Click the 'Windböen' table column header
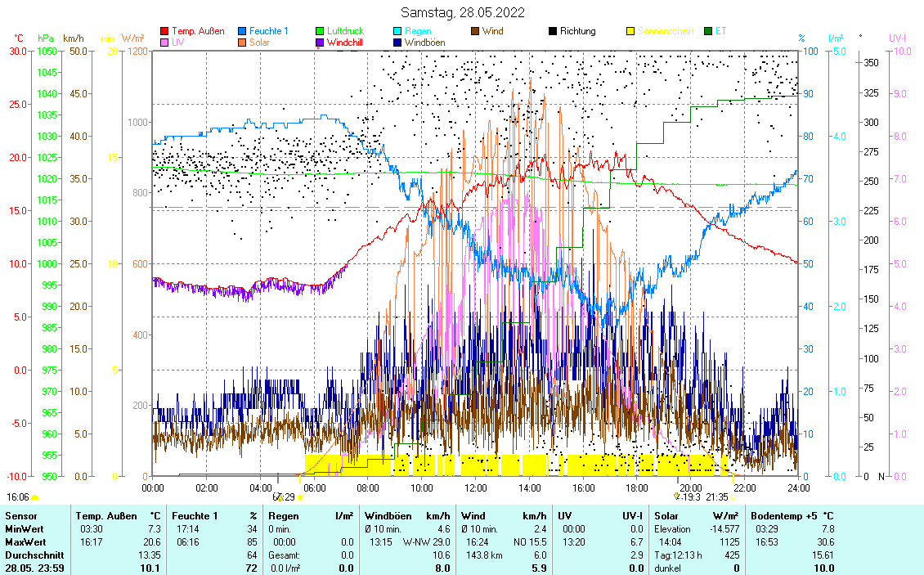Image resolution: width=924 pixels, height=575 pixels. [x=388, y=516]
